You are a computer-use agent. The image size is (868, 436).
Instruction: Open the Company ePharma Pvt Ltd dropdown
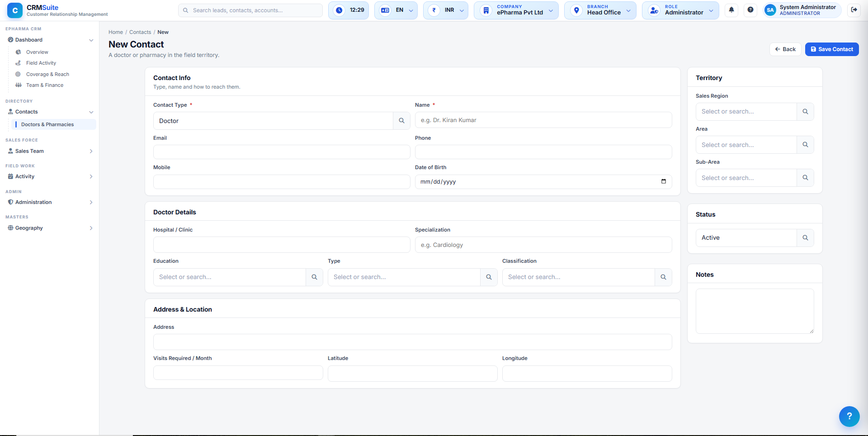(516, 10)
